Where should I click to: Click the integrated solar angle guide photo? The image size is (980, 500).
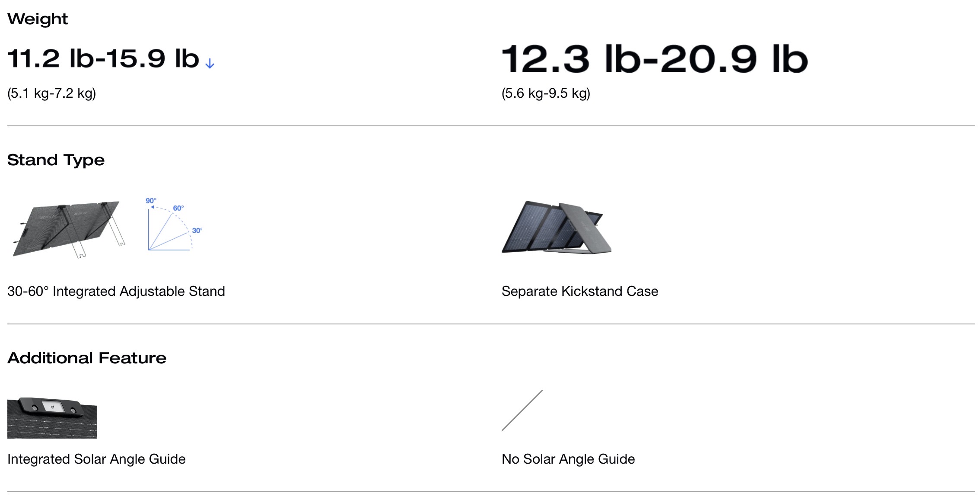point(52,418)
